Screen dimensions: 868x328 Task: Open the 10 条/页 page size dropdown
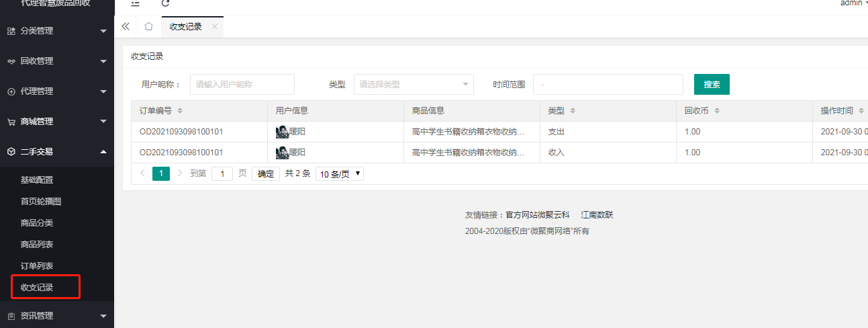point(340,173)
